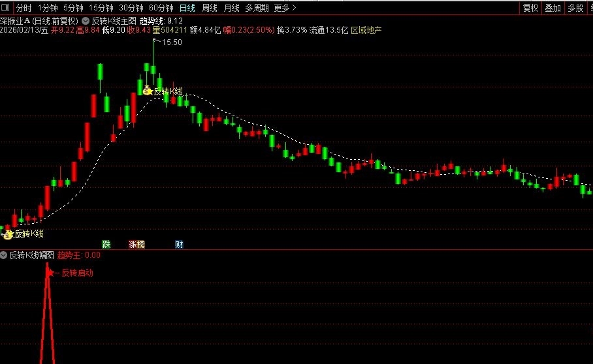593x364 pixels.
Task: Select the 5分钟 period tab
Action: (x=73, y=8)
